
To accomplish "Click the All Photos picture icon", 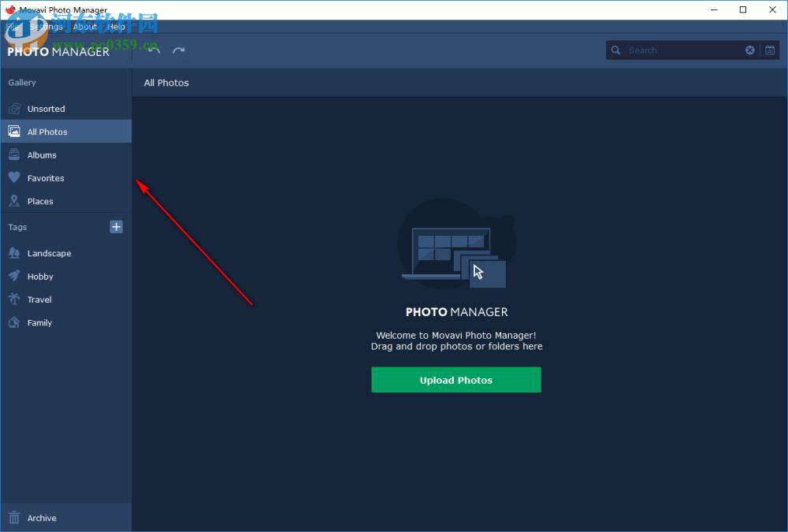I will click(14, 132).
